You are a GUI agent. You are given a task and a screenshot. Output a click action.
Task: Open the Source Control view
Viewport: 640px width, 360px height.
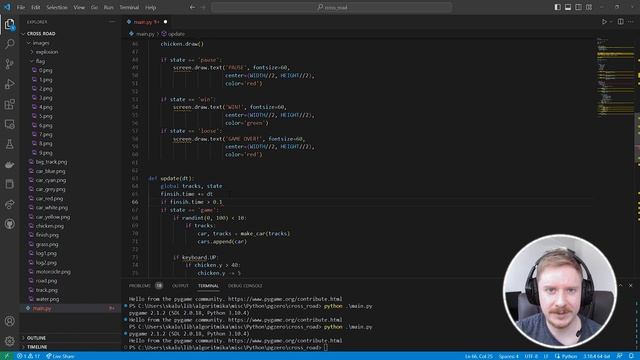(x=9, y=64)
